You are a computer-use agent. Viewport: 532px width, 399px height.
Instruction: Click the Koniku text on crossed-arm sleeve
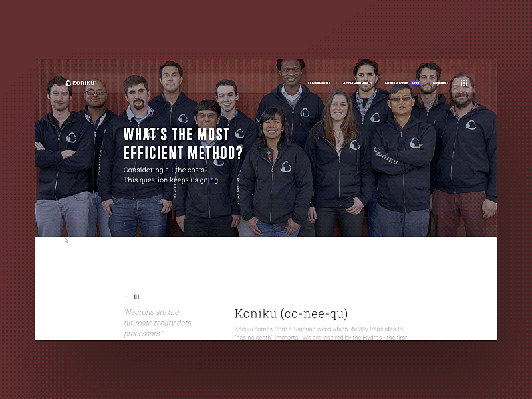(386, 156)
